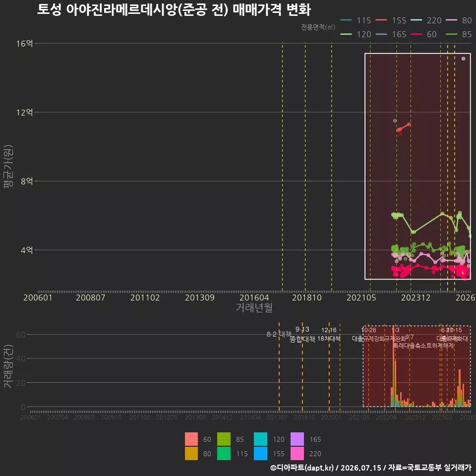Click the purple 165 bar legend swatch
The height and width of the screenshot is (476, 476).
coord(297,439)
